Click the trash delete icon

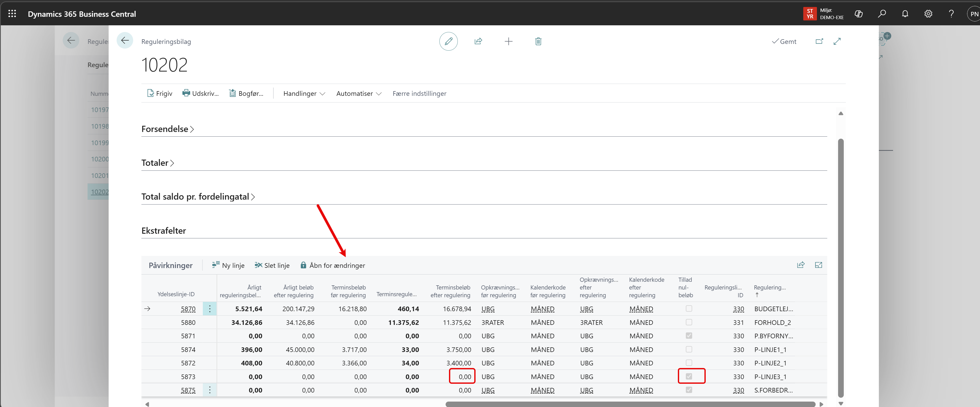[538, 41]
